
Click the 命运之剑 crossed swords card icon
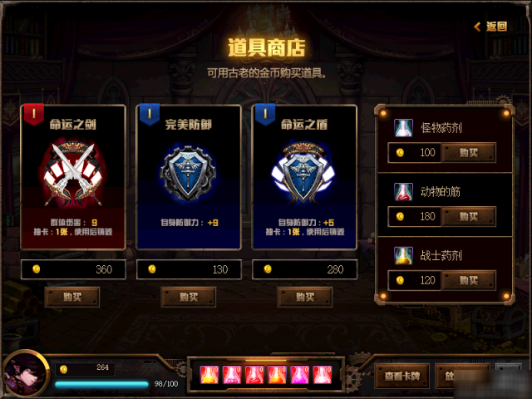73,173
